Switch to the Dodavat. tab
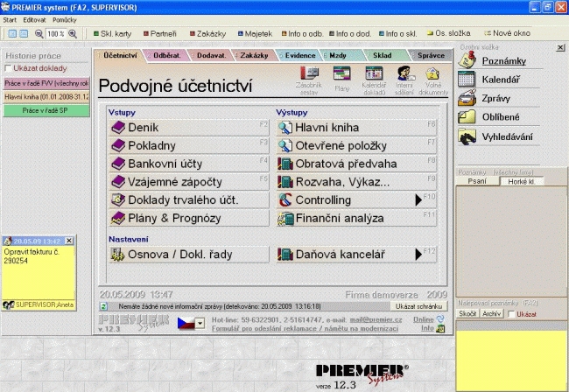Screen dimensions: 569x392 coord(211,55)
